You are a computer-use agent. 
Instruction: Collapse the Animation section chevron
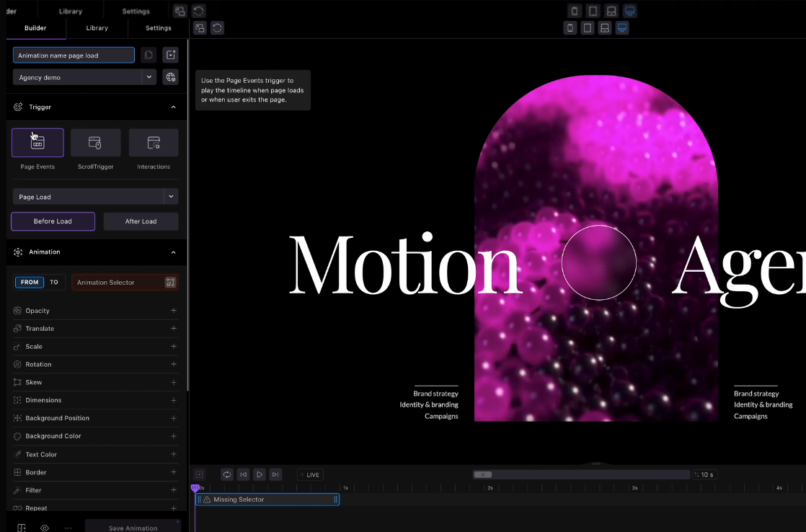pos(173,252)
